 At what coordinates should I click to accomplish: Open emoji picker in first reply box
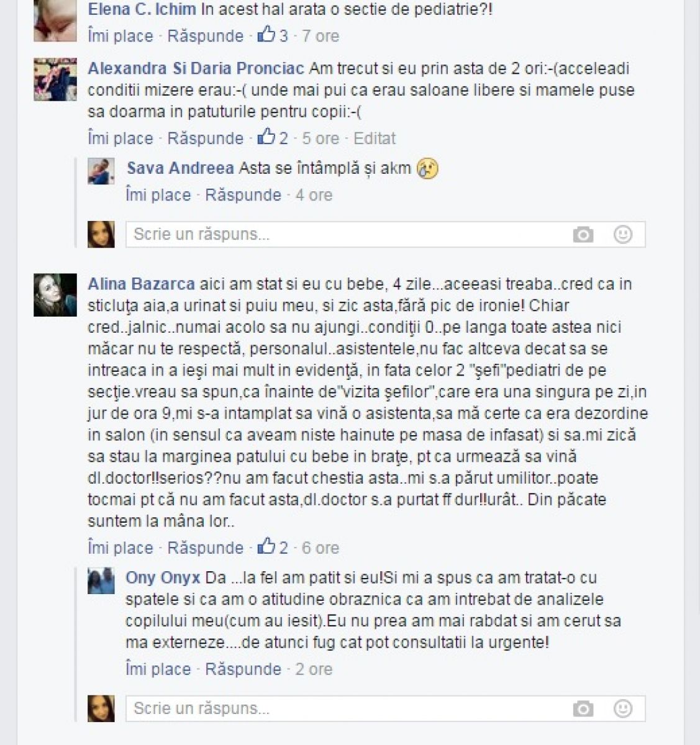623,234
